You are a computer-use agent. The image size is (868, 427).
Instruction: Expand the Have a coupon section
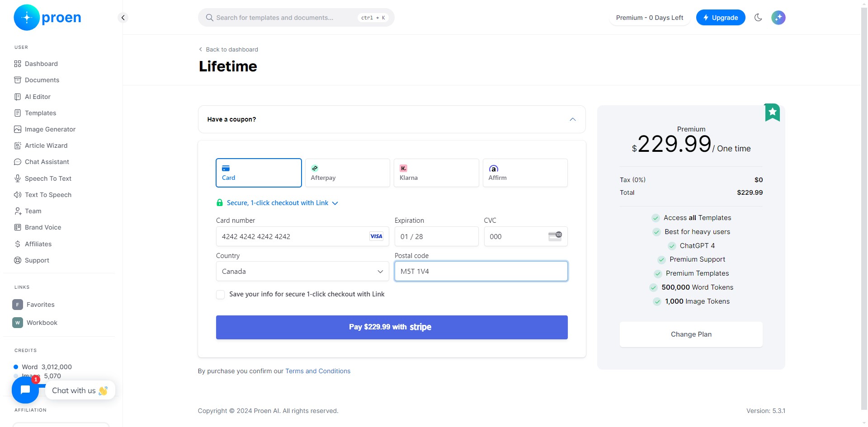[x=392, y=119]
